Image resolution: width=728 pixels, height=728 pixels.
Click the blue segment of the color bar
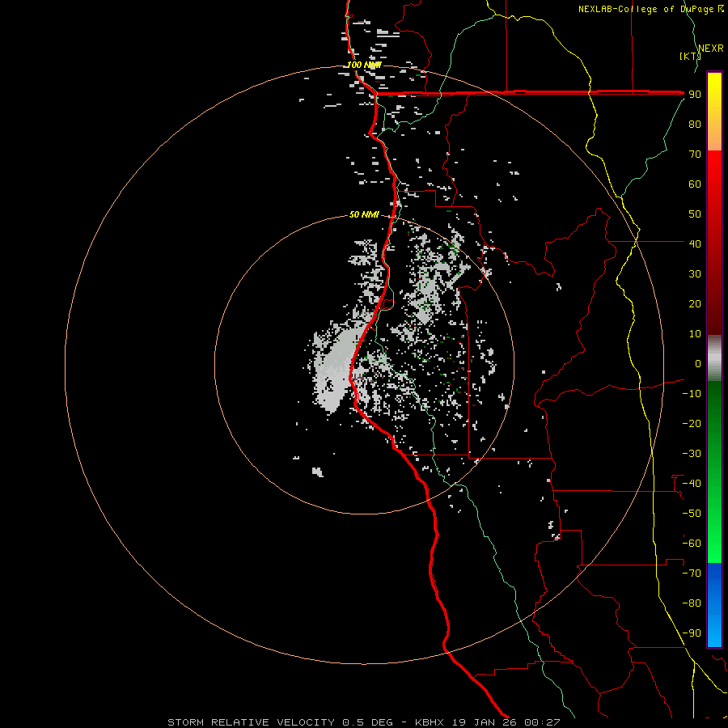(x=714, y=605)
